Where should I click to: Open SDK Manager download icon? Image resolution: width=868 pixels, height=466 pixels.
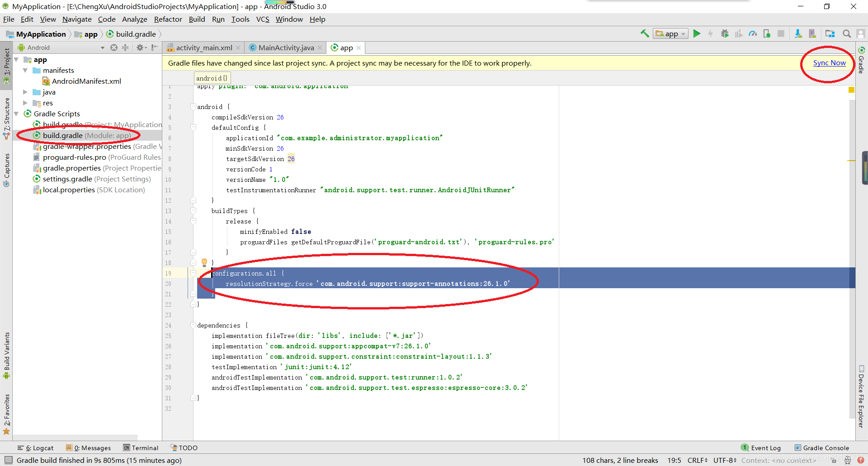(798, 33)
